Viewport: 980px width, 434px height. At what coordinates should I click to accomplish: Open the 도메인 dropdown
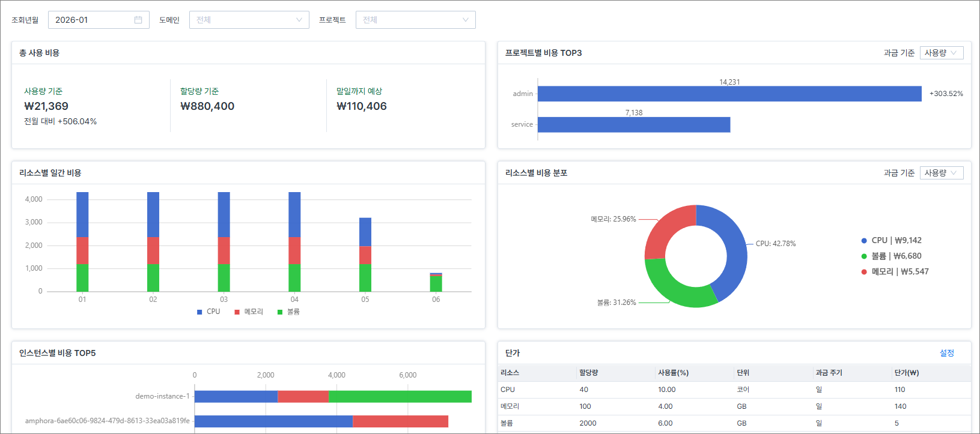(x=249, y=20)
